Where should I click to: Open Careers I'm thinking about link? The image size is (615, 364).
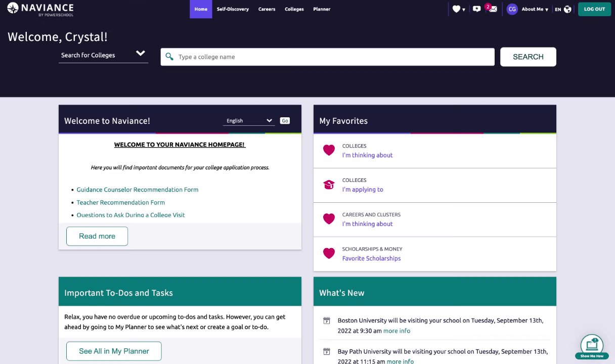click(367, 224)
